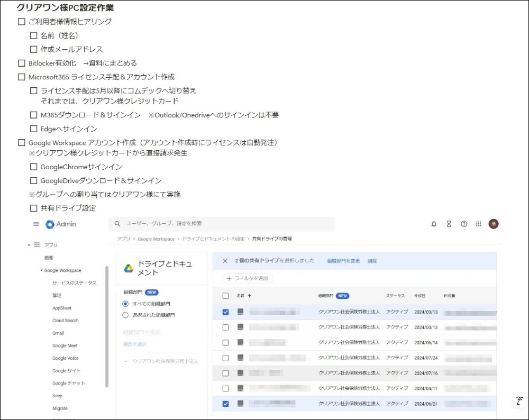Expand クリアワン社会保険労務士法人 org tree arrow

coord(125,361)
